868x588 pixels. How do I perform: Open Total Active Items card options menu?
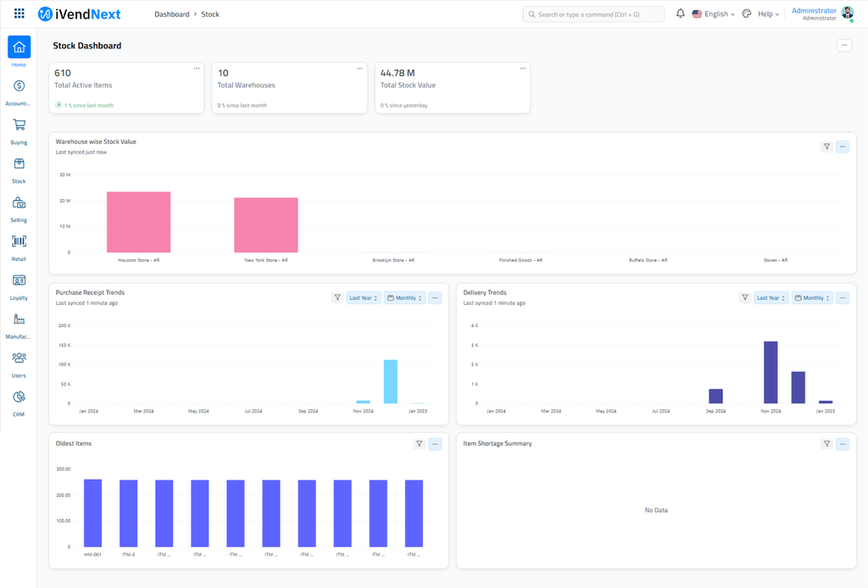(197, 69)
